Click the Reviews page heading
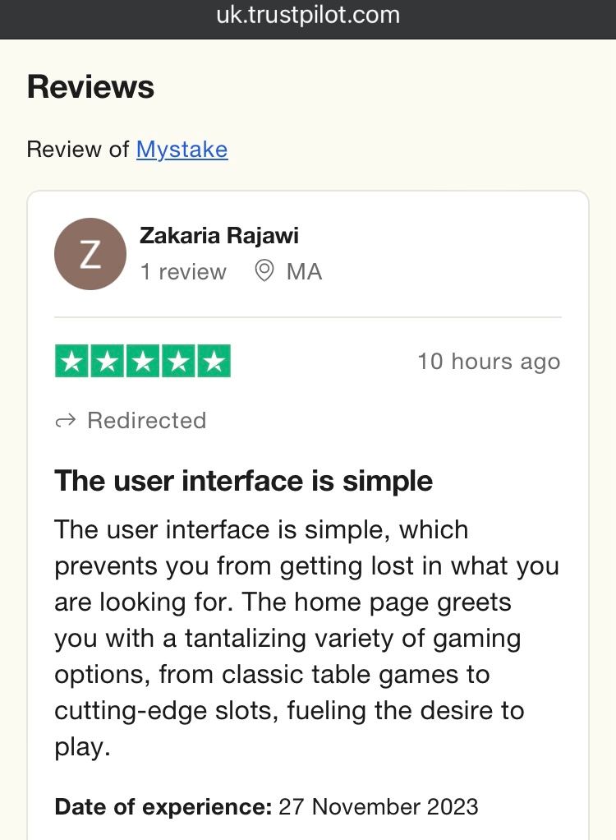This screenshot has width=616, height=840. coord(90,87)
